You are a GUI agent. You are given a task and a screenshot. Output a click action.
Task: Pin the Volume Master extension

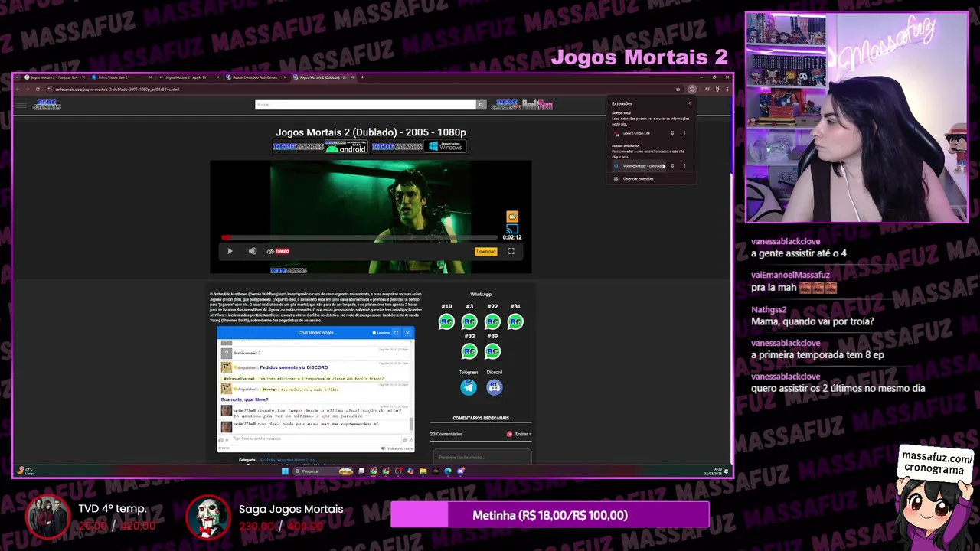coord(672,166)
